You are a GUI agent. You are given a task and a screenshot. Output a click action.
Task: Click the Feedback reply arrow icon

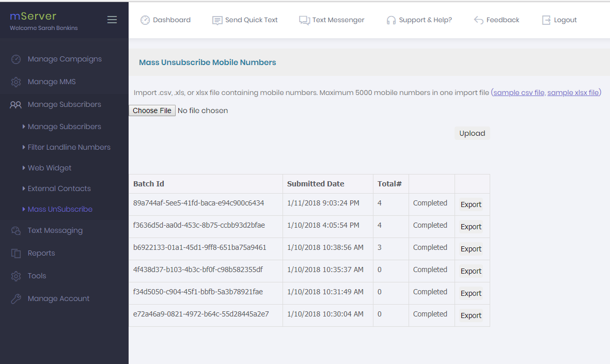[478, 20]
